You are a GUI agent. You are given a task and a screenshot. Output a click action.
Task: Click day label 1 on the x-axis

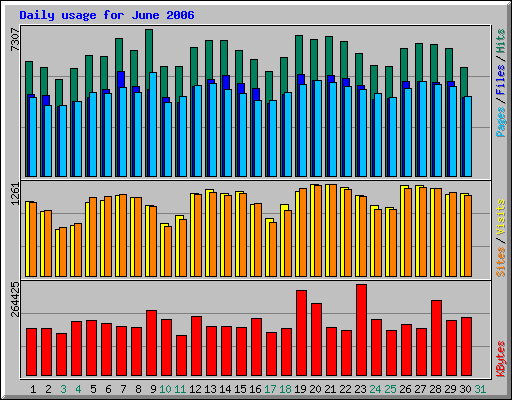[x=33, y=389]
